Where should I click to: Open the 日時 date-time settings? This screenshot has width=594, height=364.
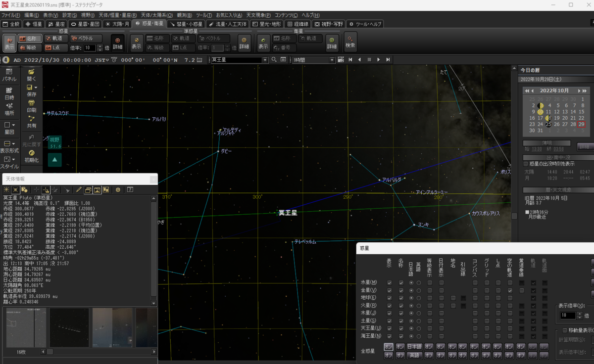pyautogui.click(x=9, y=93)
